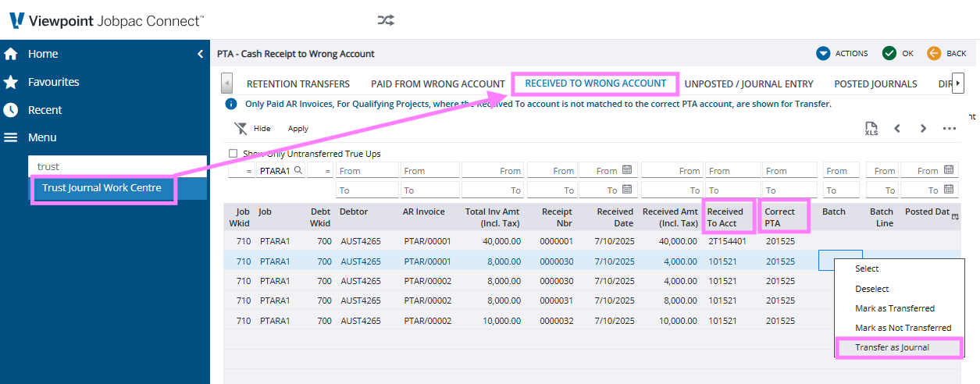Click the shuffle arrows icon in header
Image resolution: width=980 pixels, height=384 pixels.
[386, 20]
